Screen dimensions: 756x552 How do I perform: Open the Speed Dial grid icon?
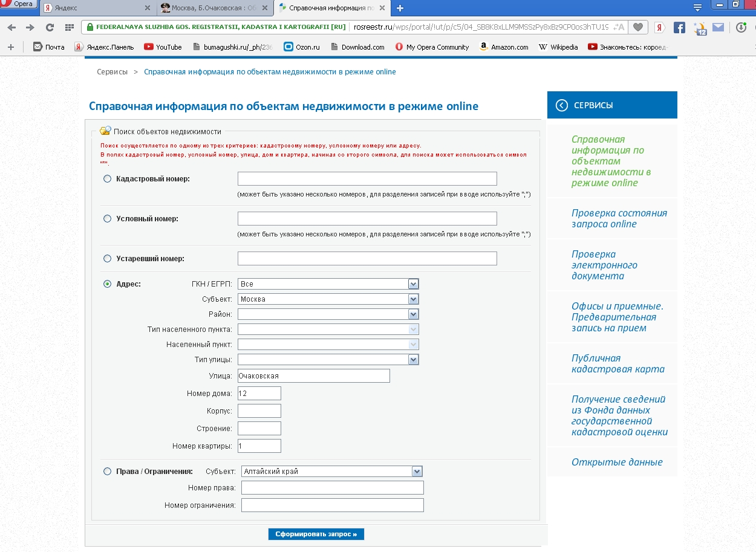click(x=70, y=27)
